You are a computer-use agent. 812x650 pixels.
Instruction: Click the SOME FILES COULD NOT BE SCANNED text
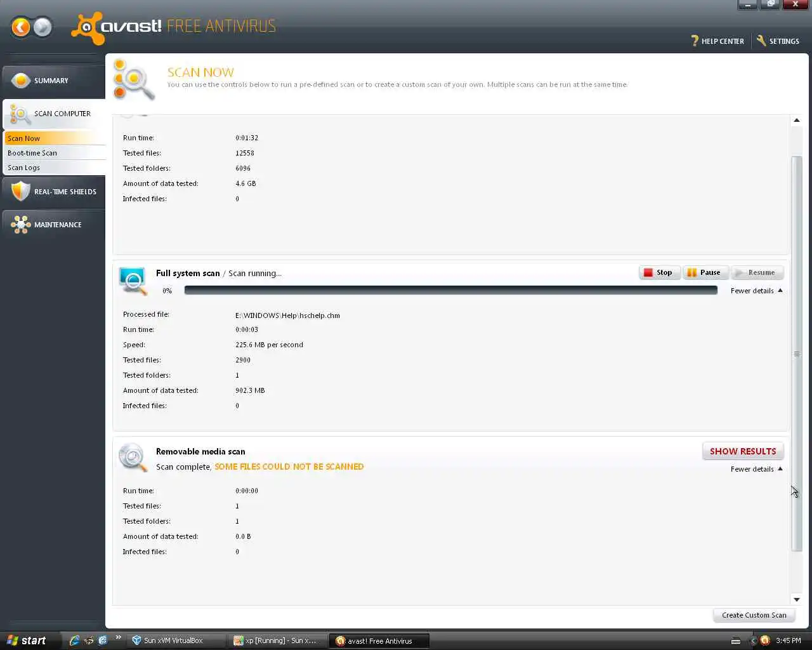(x=289, y=467)
